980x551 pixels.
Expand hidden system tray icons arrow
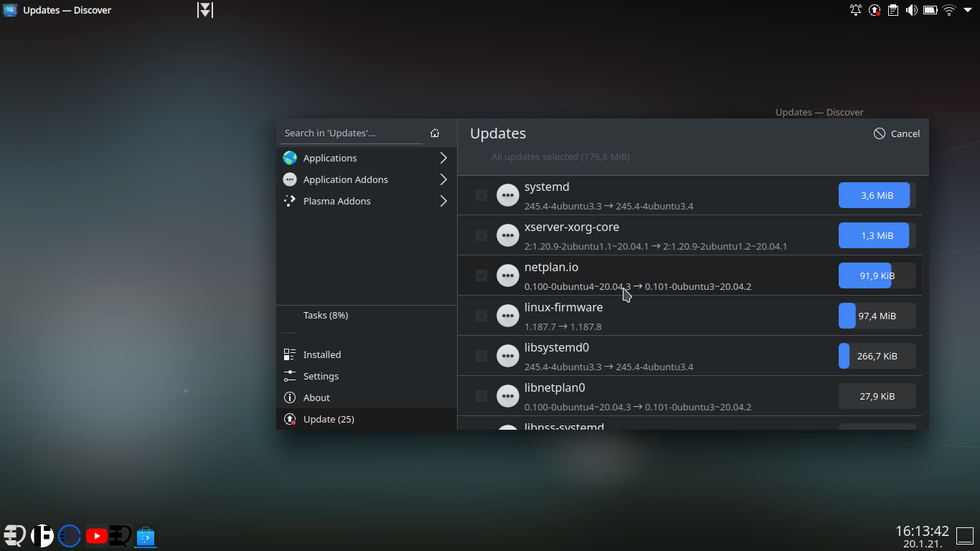tap(968, 10)
